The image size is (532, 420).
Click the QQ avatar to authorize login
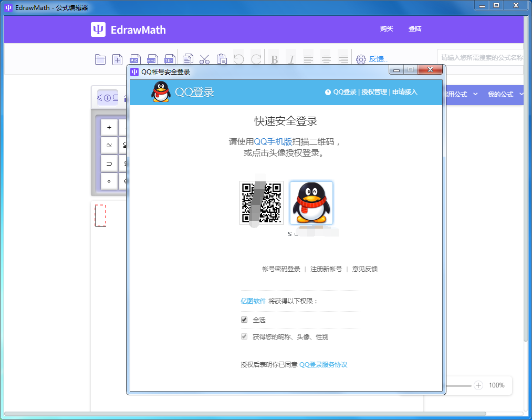coord(311,203)
